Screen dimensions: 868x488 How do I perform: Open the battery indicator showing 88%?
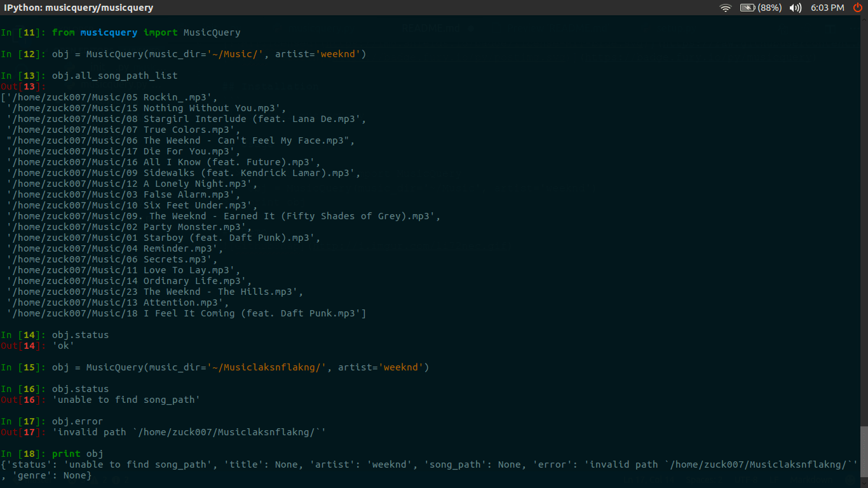click(761, 8)
